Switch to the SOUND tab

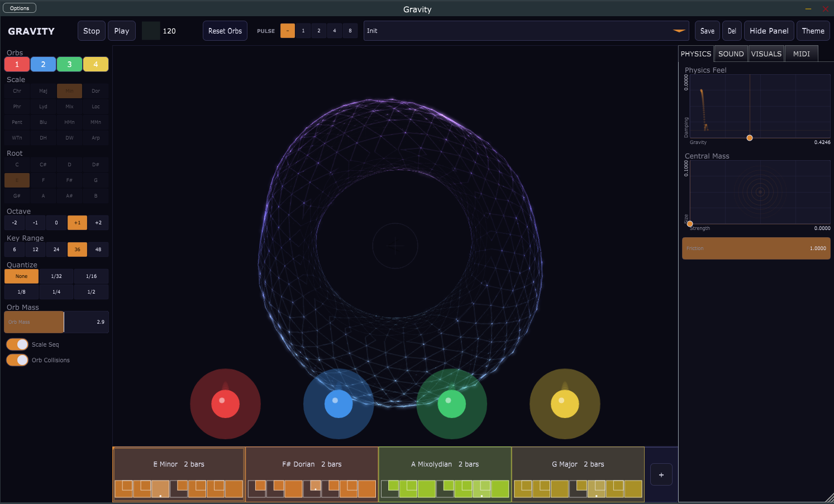tap(731, 54)
